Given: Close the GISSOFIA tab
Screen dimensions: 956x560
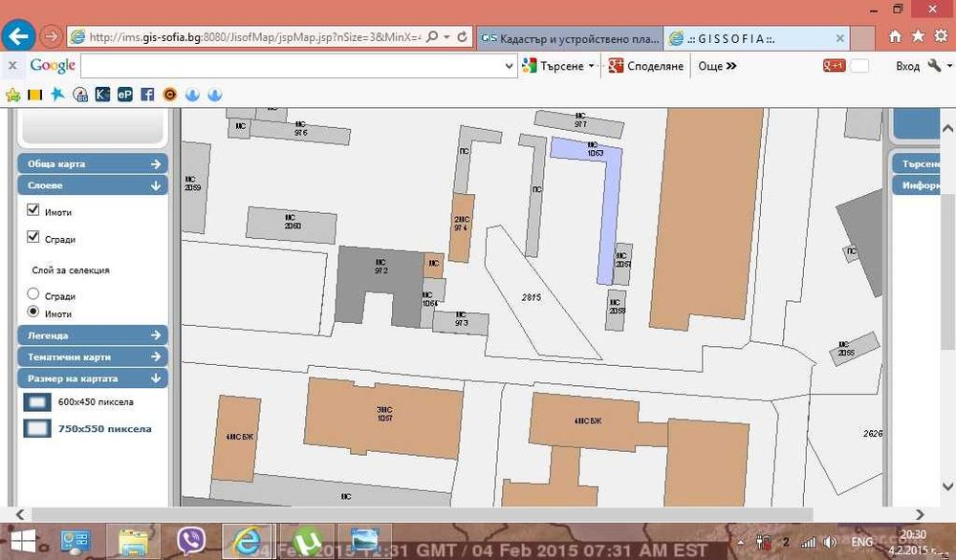Looking at the screenshot, I should pyautogui.click(x=839, y=38).
